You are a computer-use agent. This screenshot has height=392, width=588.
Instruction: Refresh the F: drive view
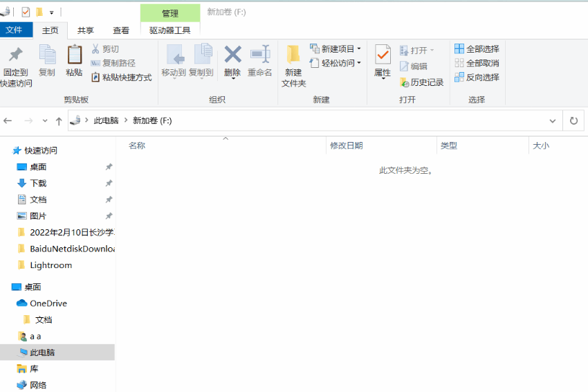tap(573, 121)
